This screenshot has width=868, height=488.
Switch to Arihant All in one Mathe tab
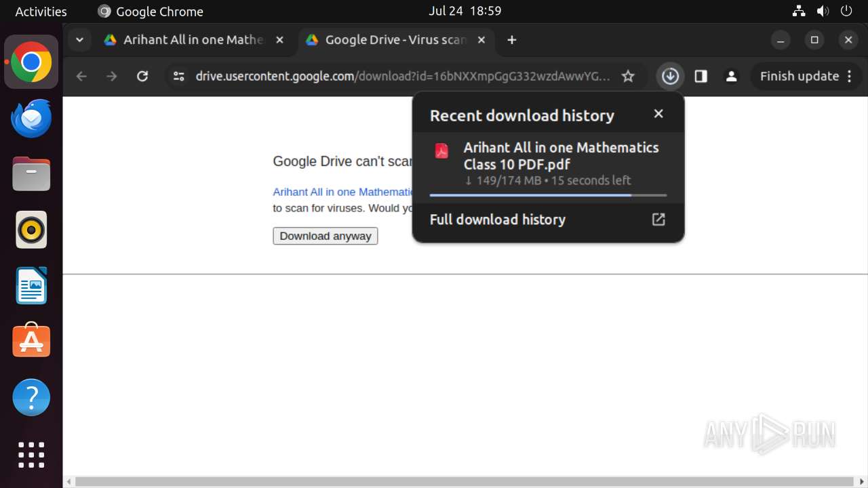pyautogui.click(x=193, y=40)
